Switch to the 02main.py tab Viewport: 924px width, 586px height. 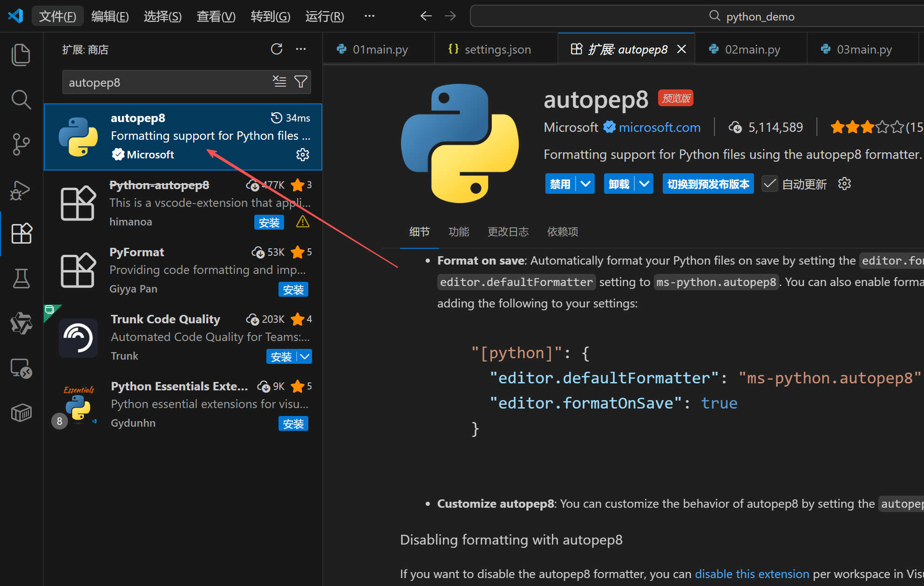tap(751, 49)
